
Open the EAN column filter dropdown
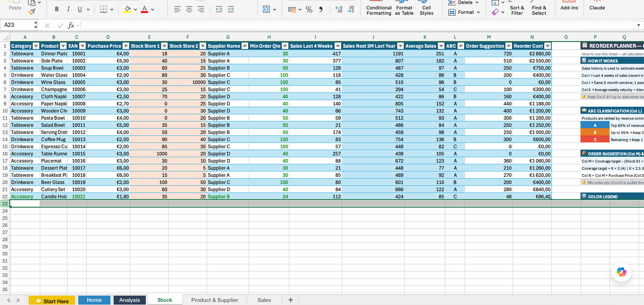click(82, 46)
